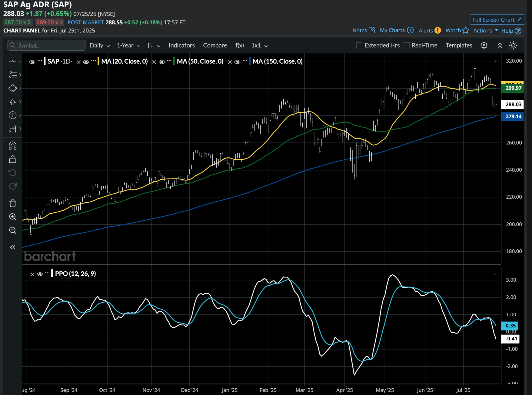The height and width of the screenshot is (395, 532).
Task: Collapse the main chart legend chevron
Action: [495, 61]
